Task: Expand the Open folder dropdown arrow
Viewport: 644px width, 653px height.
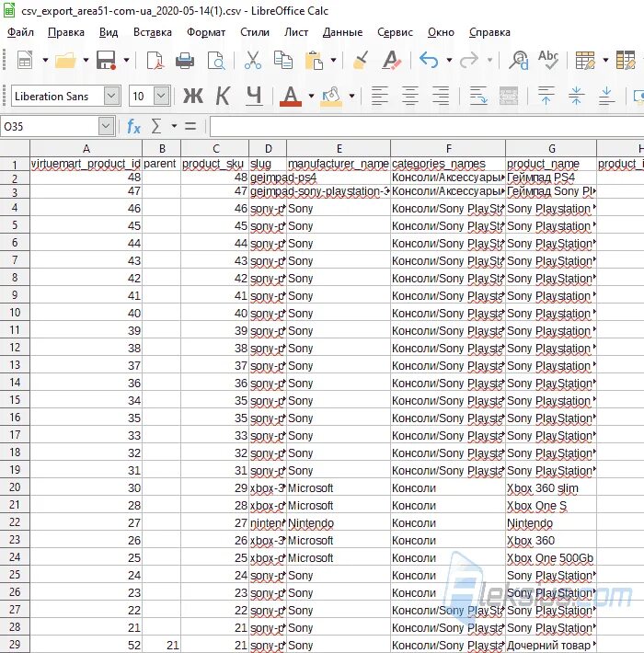Action: 86,61
